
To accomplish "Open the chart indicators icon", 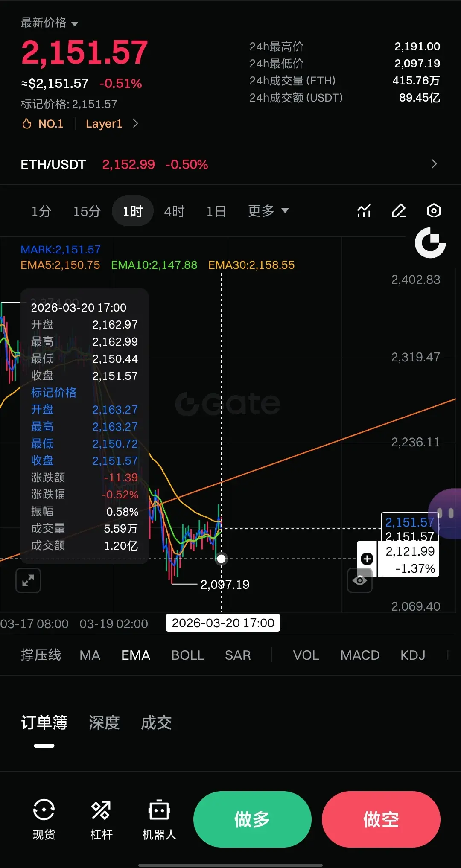I will click(x=364, y=211).
